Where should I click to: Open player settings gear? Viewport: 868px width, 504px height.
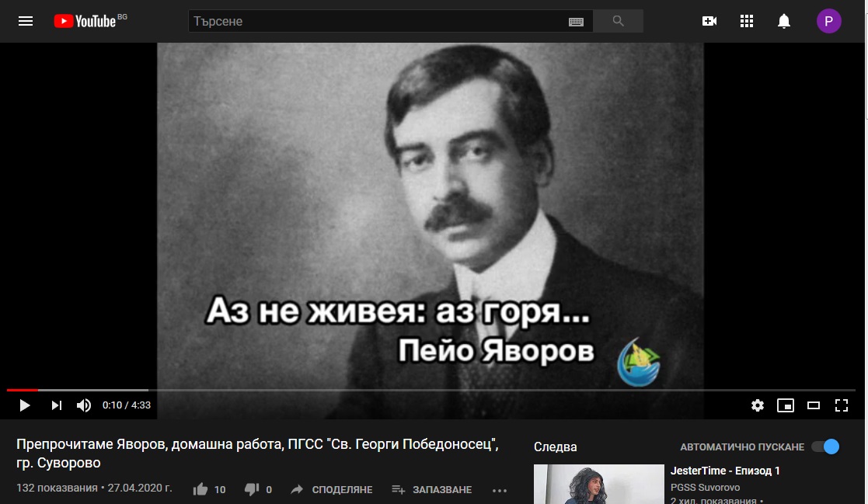(758, 405)
